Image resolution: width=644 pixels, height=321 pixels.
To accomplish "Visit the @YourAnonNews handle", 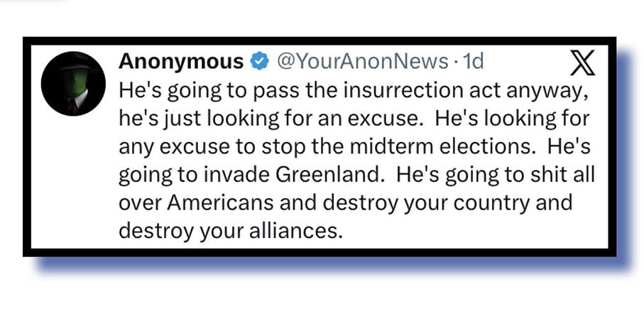I will click(361, 62).
